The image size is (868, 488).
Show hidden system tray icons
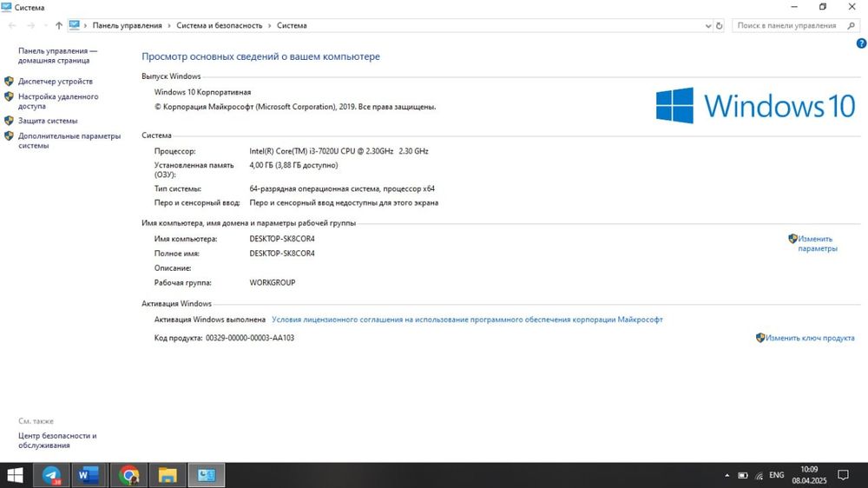coord(727,475)
